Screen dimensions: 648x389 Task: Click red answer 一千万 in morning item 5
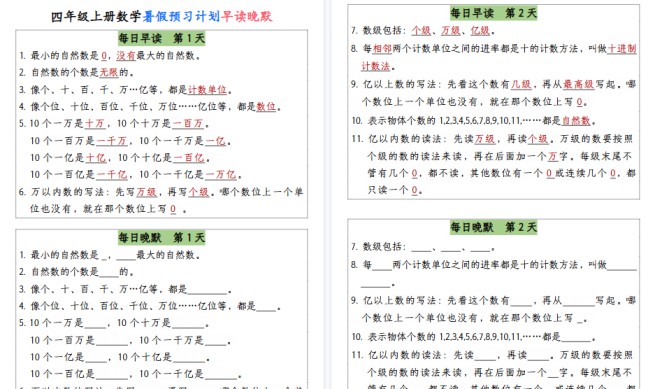[x=112, y=141]
